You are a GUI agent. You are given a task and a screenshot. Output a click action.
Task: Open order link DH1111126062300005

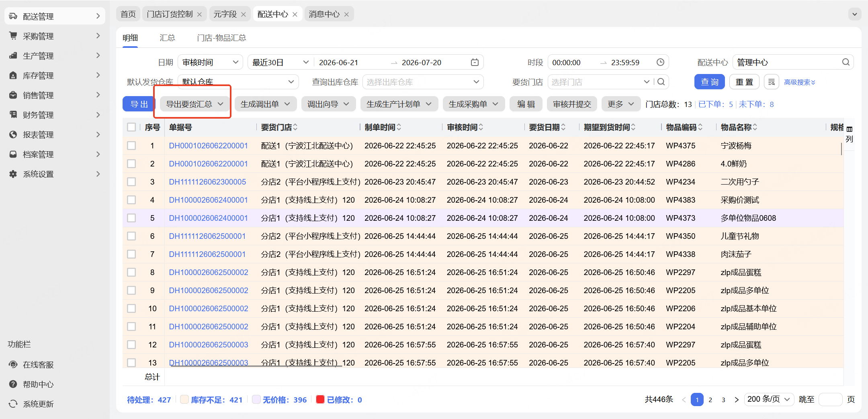(x=207, y=182)
